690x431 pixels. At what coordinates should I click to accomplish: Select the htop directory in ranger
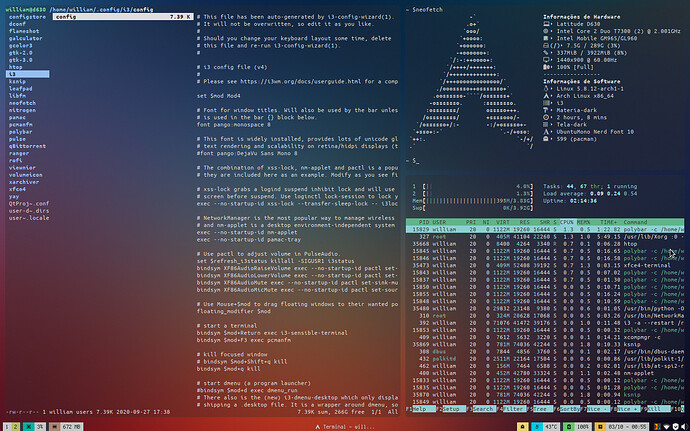tap(15, 67)
